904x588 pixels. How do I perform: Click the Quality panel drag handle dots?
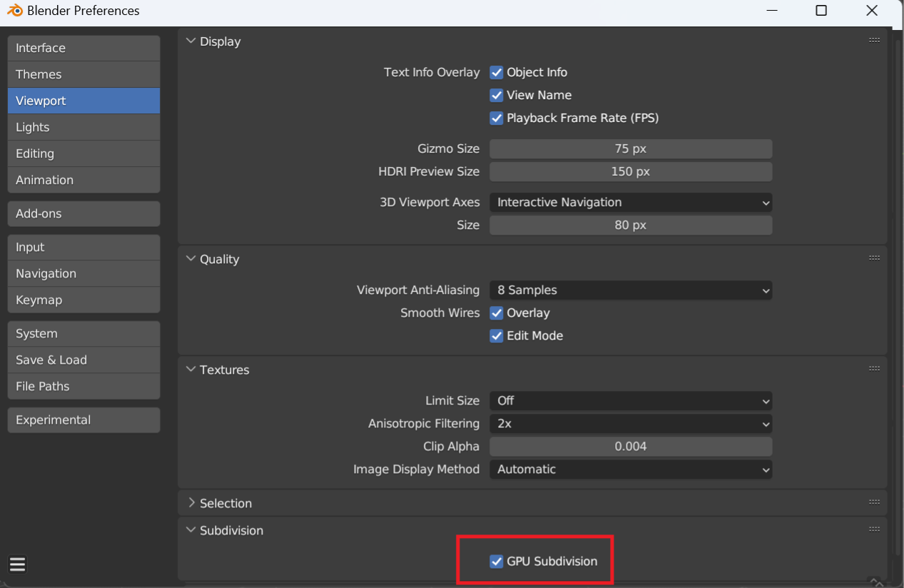point(874,258)
